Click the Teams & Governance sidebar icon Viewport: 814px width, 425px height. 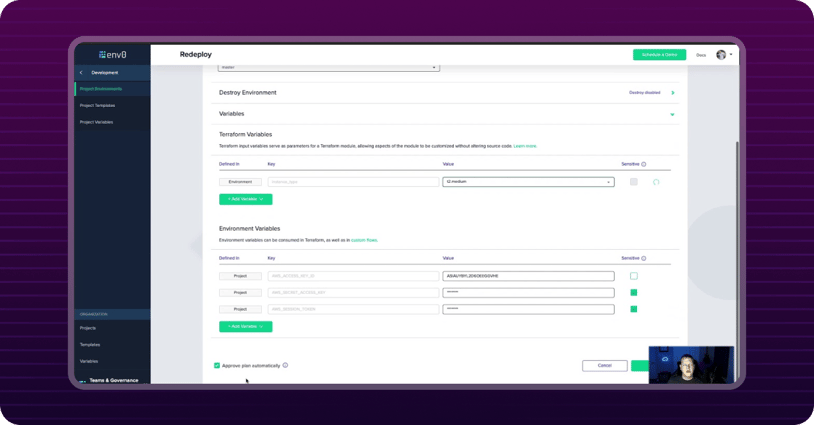(x=82, y=381)
